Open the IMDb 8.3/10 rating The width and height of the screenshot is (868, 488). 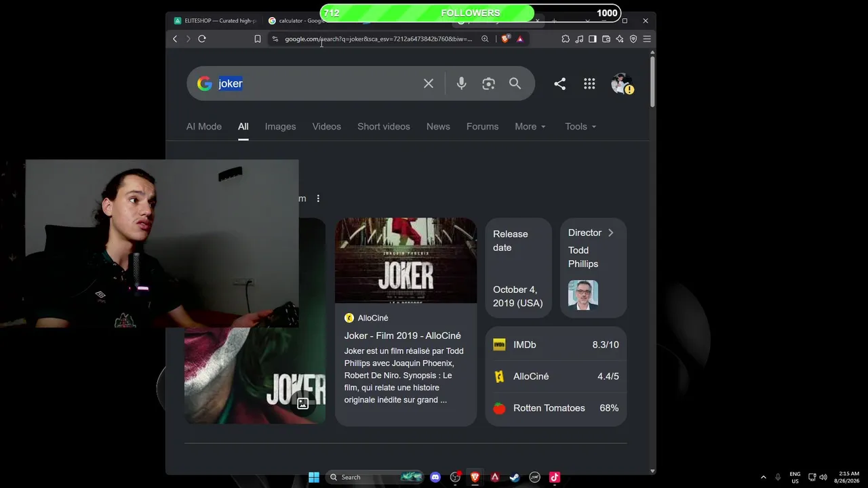click(556, 345)
